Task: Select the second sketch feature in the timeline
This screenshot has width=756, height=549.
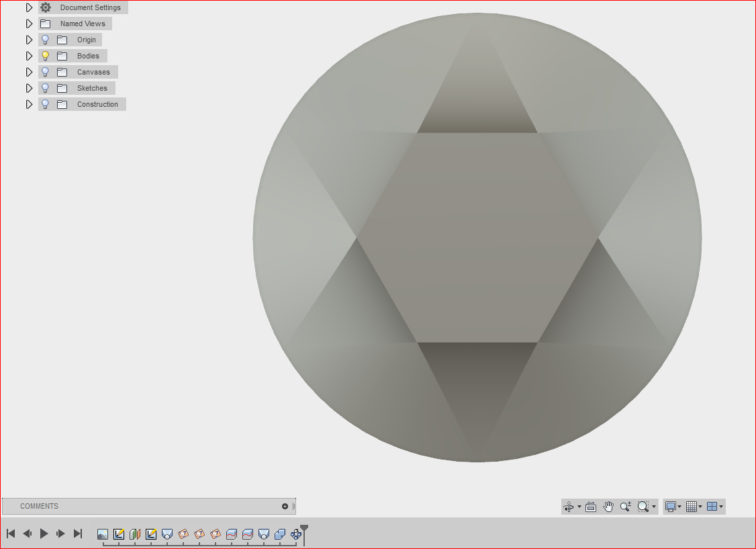Action: coord(151,534)
